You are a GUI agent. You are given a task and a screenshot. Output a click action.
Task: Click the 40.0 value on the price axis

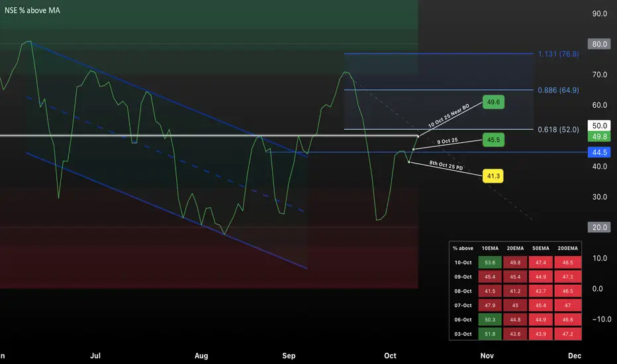[x=599, y=167]
